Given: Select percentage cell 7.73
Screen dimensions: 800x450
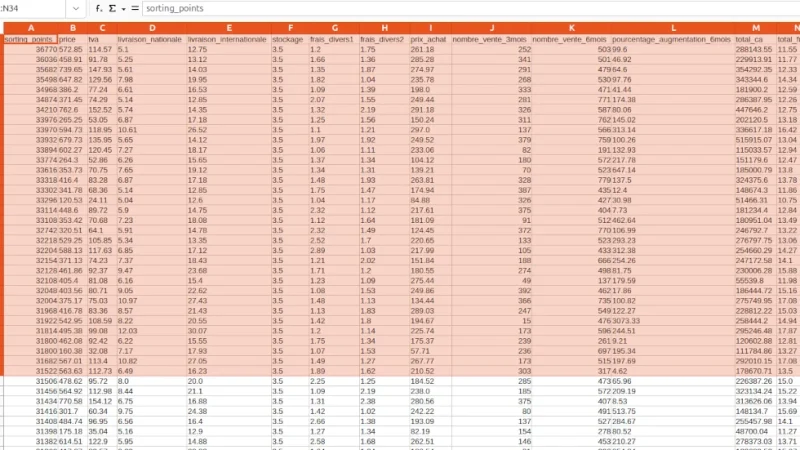Looking at the screenshot, I should point(673,210).
